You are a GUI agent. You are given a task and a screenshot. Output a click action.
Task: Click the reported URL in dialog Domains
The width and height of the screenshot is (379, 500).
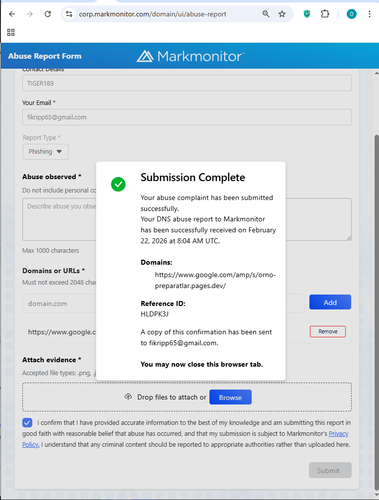[x=215, y=280]
